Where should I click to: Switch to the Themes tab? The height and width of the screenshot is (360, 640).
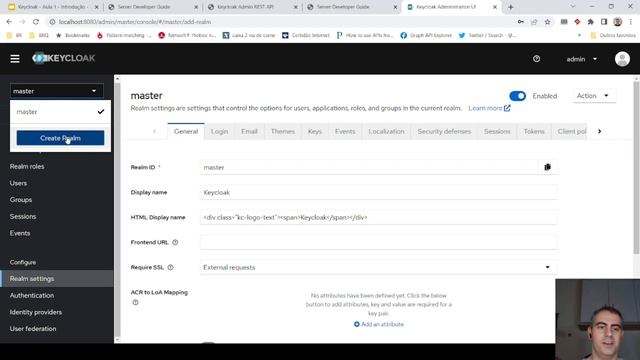click(282, 131)
